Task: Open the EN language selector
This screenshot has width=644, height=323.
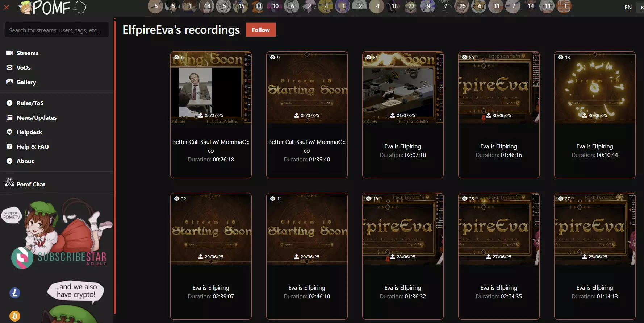Action: click(x=628, y=7)
